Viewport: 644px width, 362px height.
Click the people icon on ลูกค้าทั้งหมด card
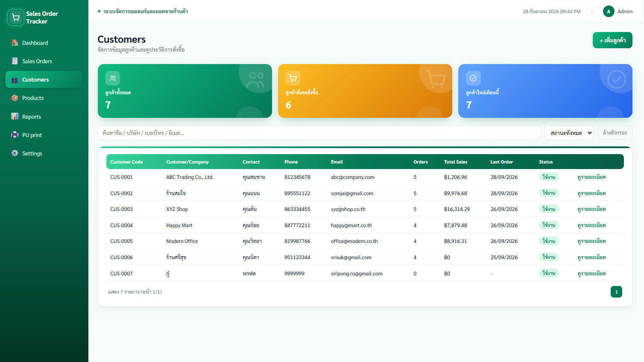113,78
